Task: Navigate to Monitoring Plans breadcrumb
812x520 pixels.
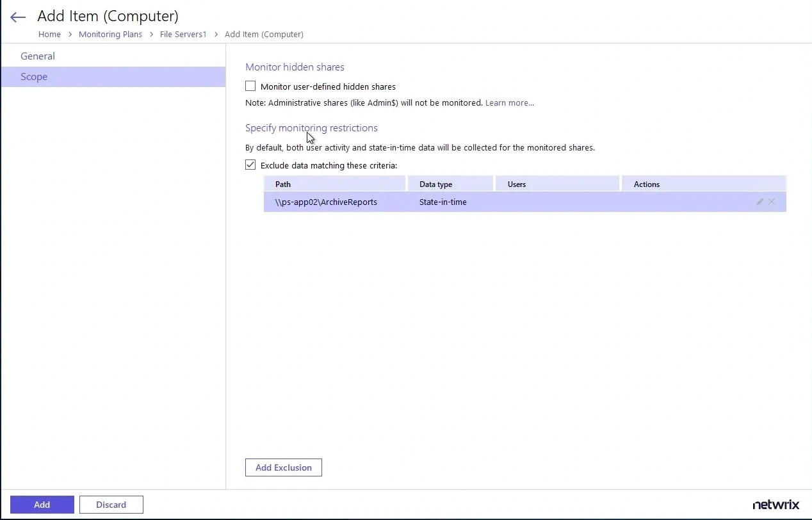Action: (x=110, y=34)
